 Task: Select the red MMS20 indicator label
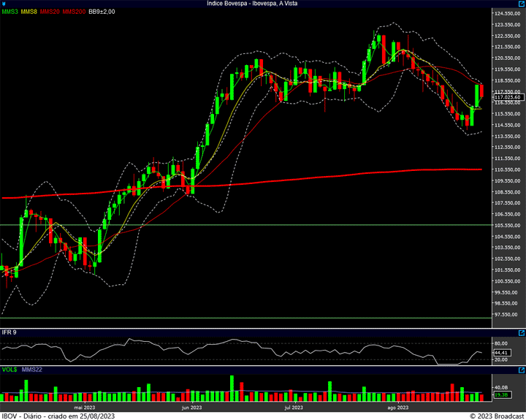coord(50,12)
